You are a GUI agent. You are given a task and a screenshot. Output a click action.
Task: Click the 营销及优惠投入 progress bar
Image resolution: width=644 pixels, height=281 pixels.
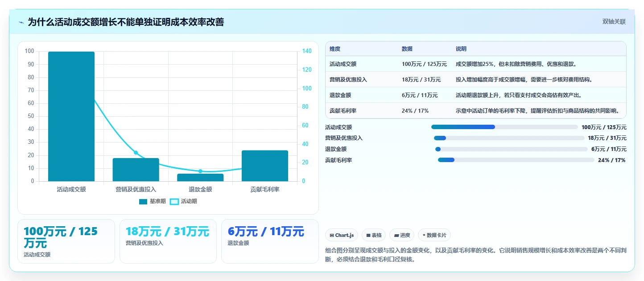(509, 138)
